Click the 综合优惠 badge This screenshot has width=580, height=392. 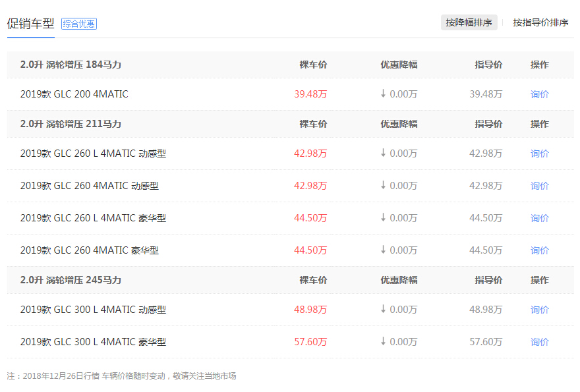79,24
